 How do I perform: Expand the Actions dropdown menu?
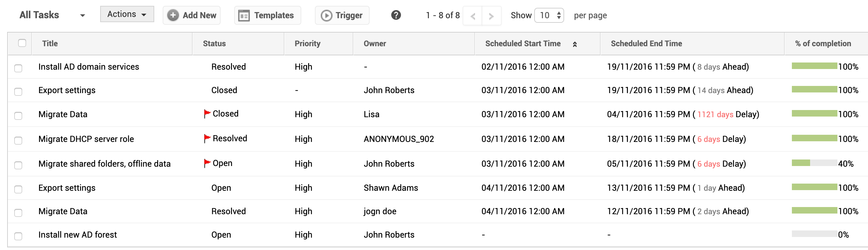127,14
